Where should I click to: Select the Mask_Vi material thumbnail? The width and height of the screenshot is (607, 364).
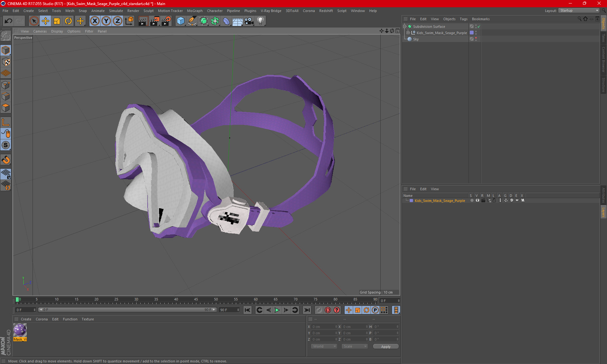click(20, 330)
